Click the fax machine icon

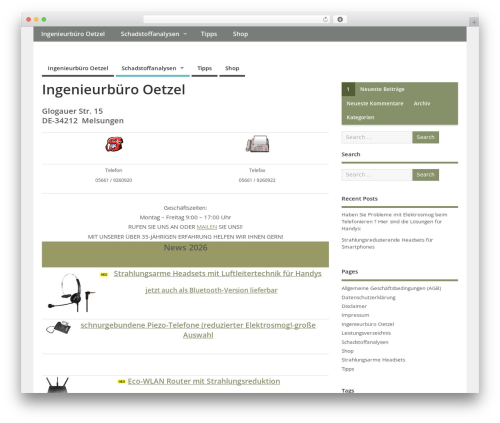point(257,144)
